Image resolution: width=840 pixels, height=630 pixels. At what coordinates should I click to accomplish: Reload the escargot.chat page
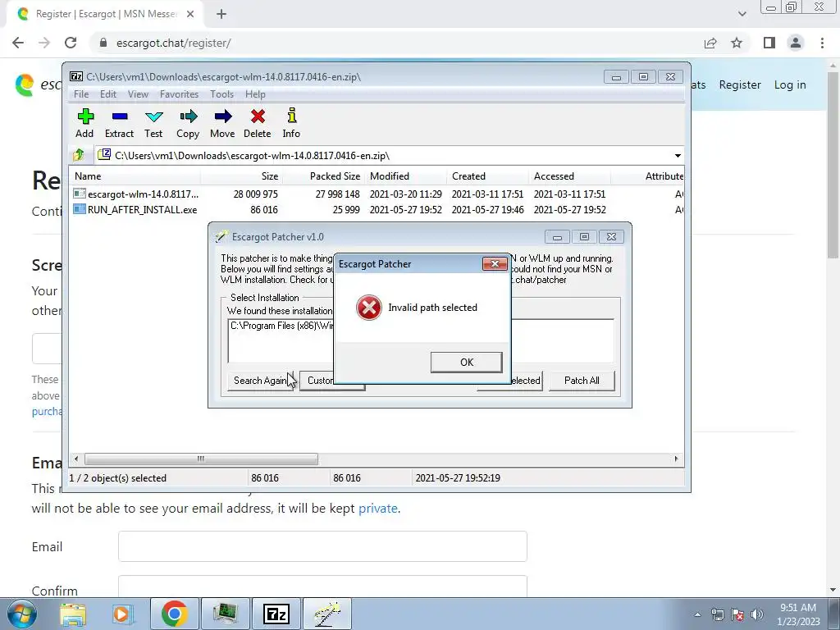(x=71, y=43)
